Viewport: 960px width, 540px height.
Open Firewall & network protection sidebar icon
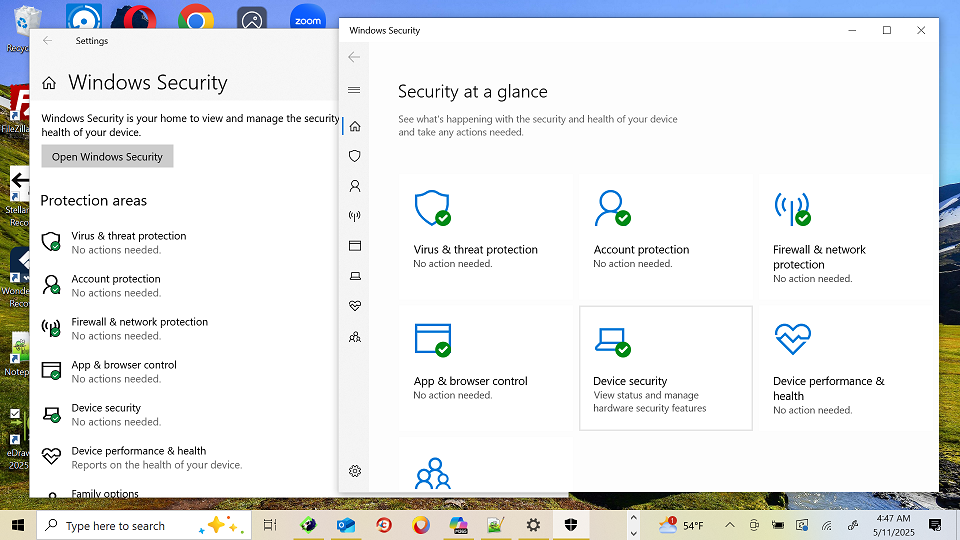pyautogui.click(x=354, y=216)
